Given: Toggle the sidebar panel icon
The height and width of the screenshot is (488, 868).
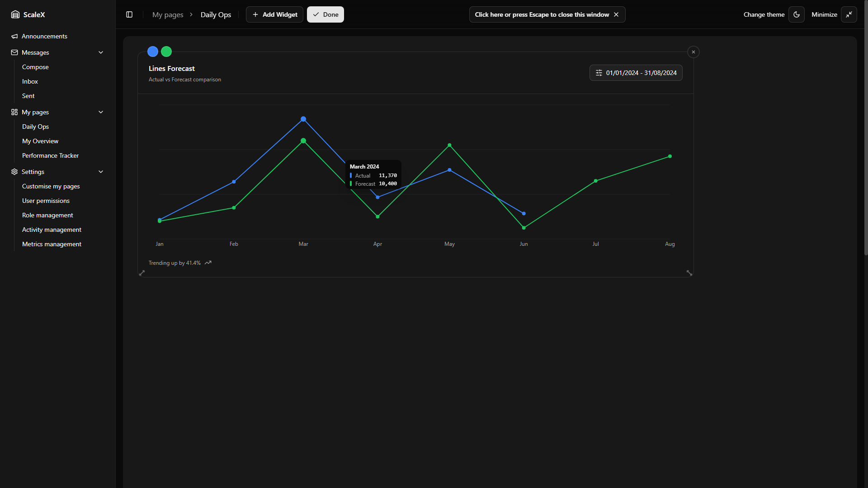Looking at the screenshot, I should pyautogui.click(x=129, y=14).
